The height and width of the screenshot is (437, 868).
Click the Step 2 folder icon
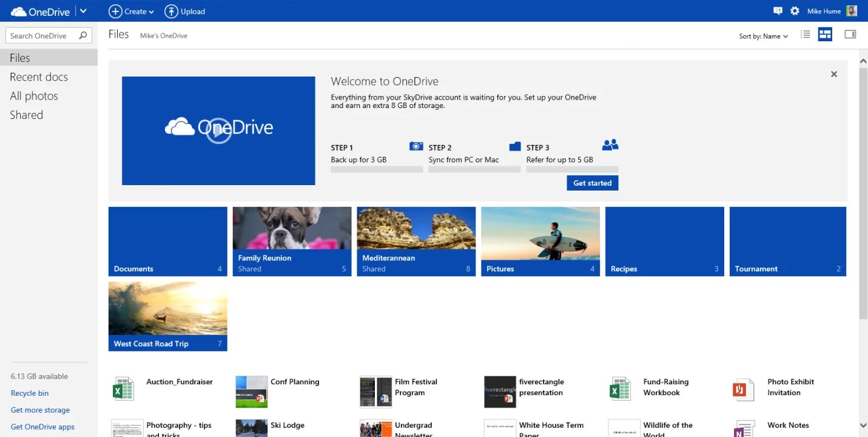click(x=515, y=146)
